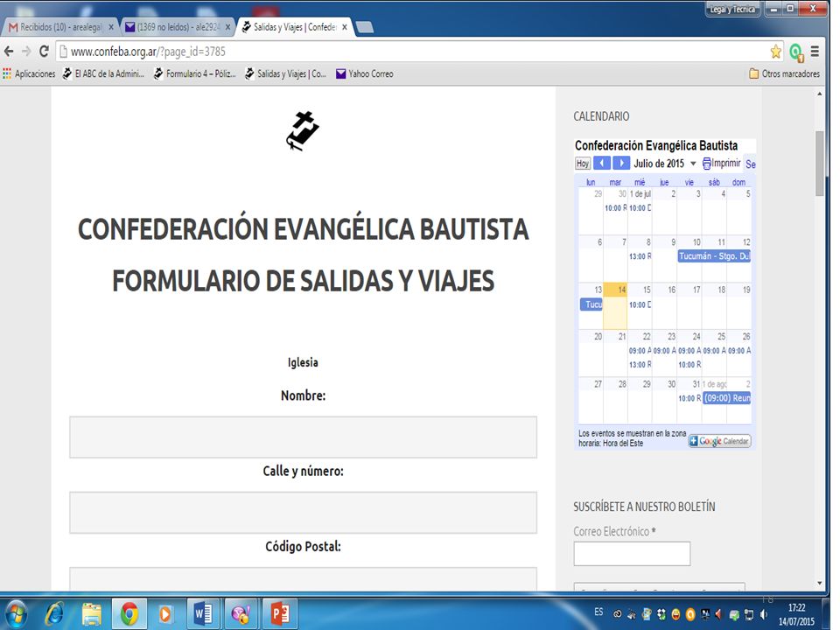Open the Yahoo Correo bookmark
This screenshot has width=840, height=630.
[364, 73]
